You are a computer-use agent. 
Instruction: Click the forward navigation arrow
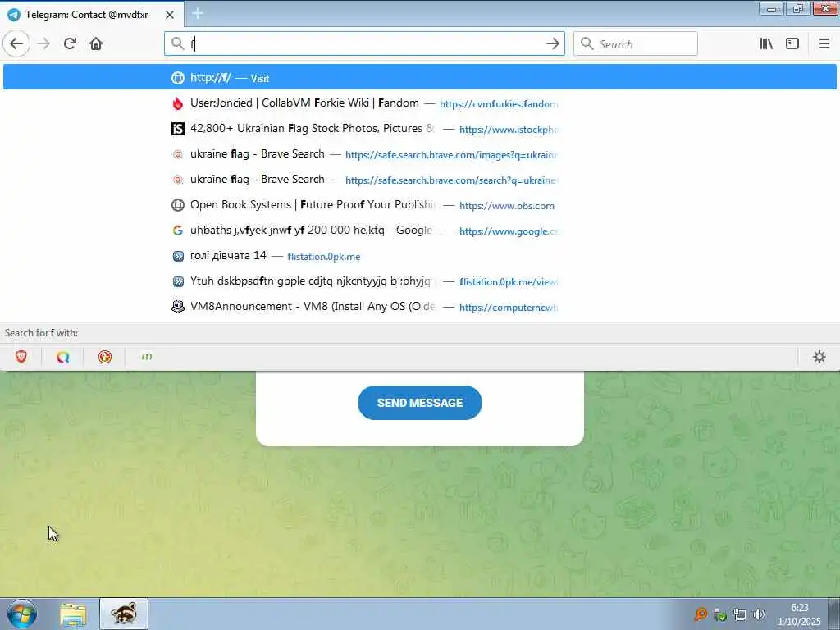[x=44, y=43]
